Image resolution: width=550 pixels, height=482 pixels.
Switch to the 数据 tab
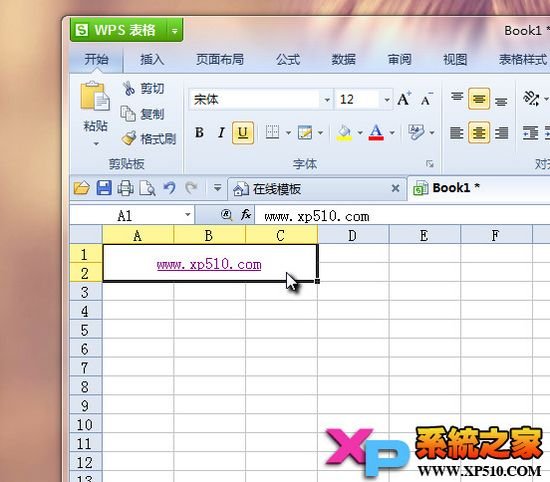(x=343, y=59)
